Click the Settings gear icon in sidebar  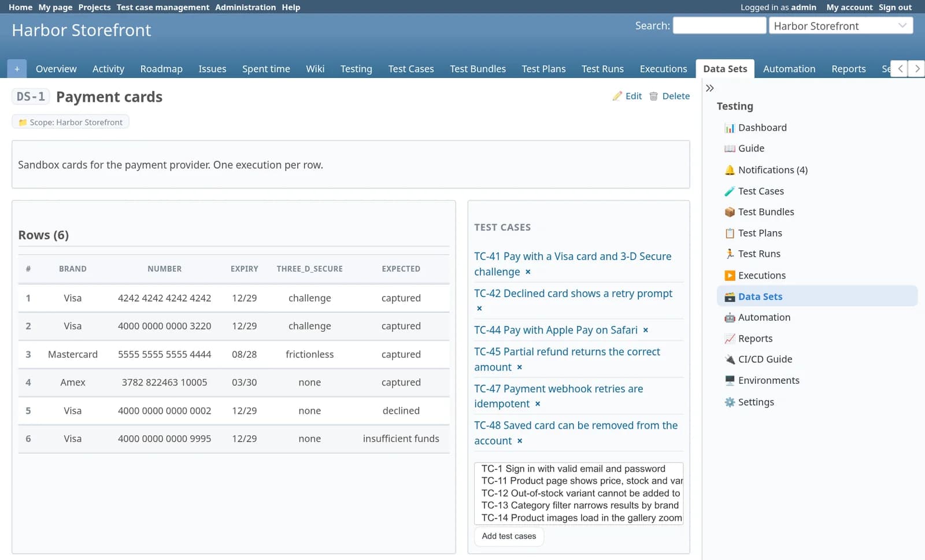[x=730, y=402]
